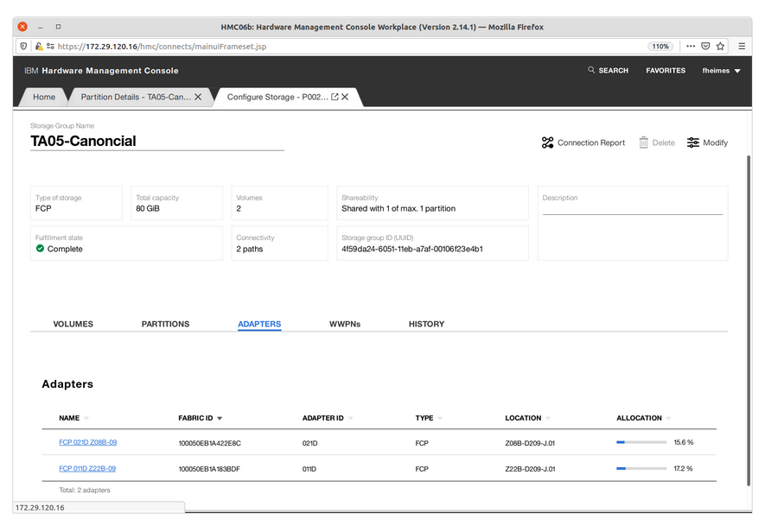Close the Partition Details tab
771x532 pixels.
coord(198,98)
